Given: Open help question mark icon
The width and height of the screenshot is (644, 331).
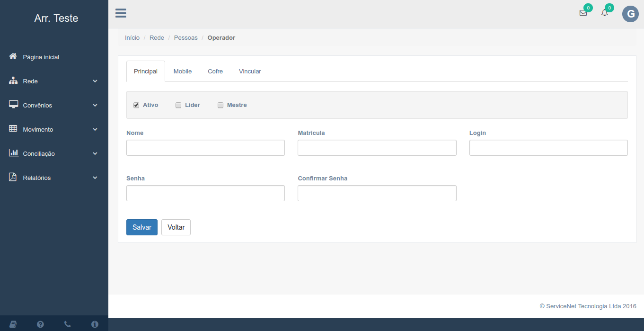Looking at the screenshot, I should point(40,324).
